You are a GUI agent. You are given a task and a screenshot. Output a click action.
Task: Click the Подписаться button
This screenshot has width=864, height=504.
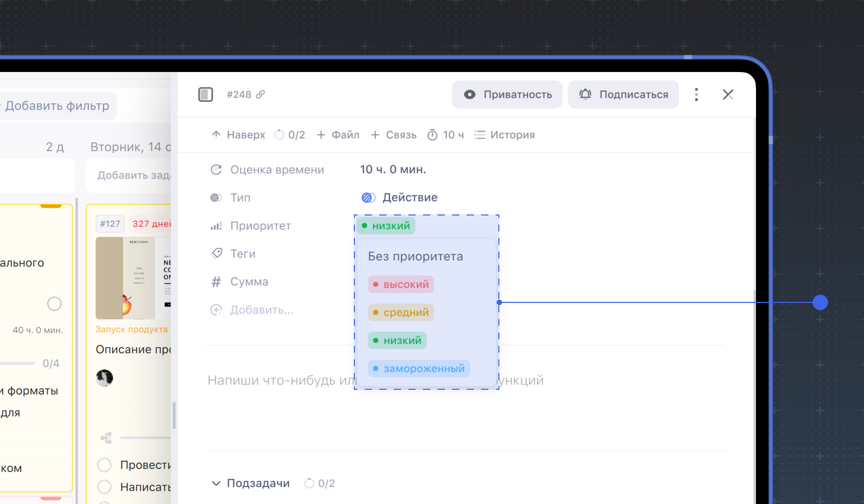coord(623,95)
